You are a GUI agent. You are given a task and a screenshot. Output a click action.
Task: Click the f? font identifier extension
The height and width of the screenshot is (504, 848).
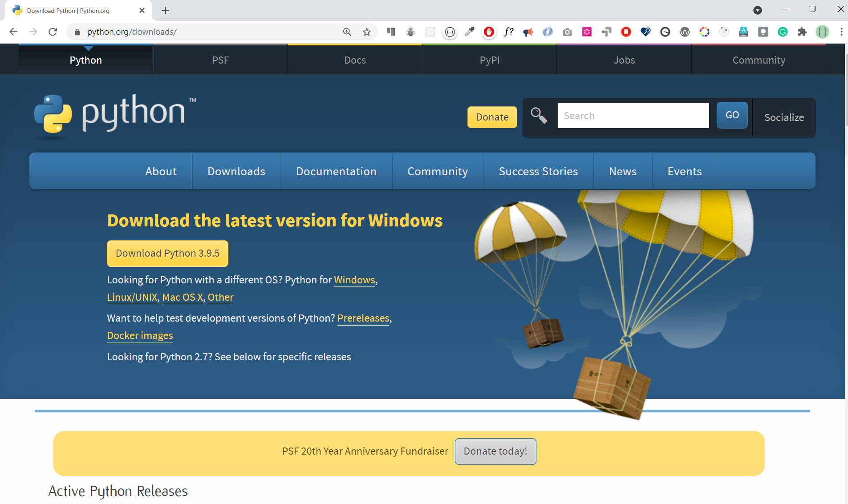click(x=509, y=32)
